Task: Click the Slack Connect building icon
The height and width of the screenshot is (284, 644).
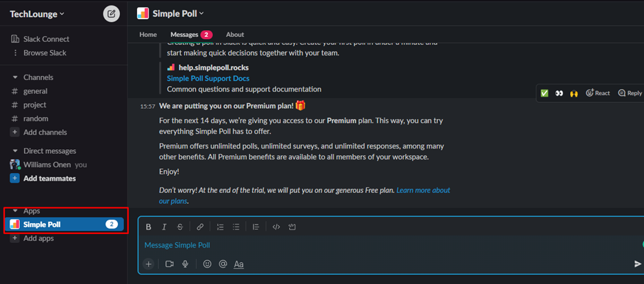Action: click(15, 39)
